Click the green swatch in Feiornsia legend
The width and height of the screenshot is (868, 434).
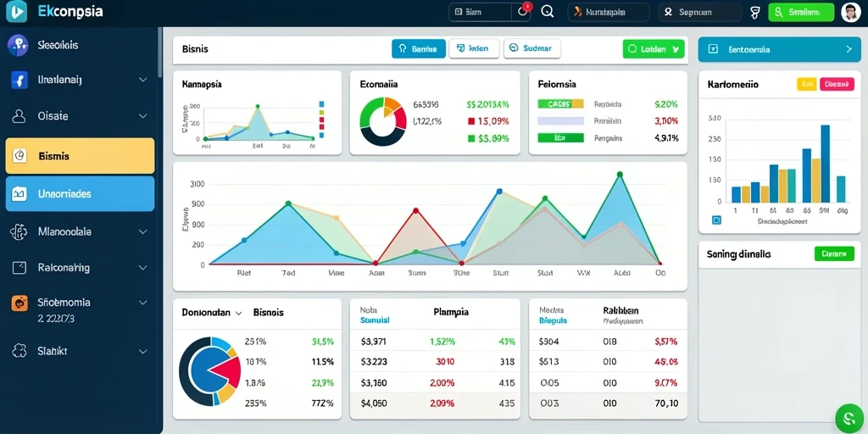[561, 138]
